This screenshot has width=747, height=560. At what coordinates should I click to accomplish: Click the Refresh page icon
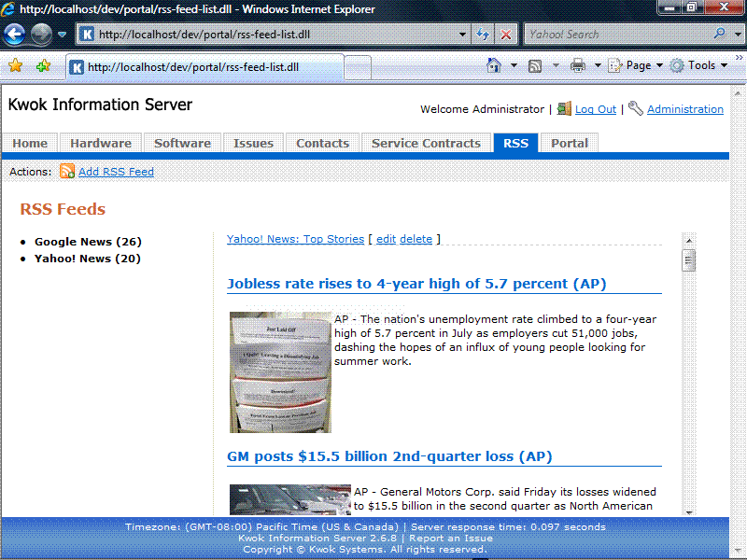click(483, 35)
